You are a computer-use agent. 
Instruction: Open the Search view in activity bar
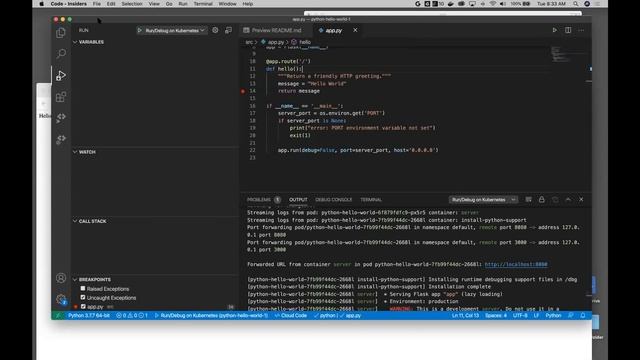[x=61, y=54]
